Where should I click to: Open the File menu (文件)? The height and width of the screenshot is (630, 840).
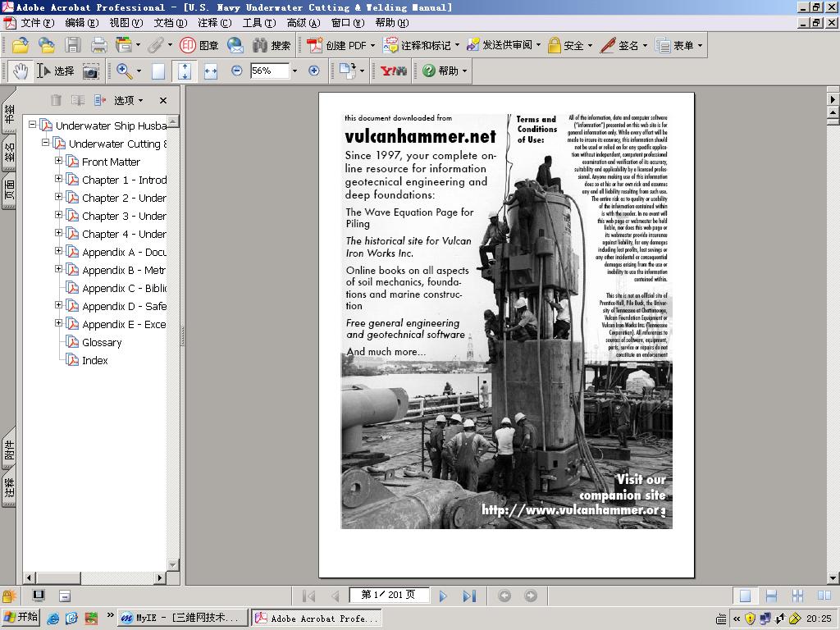pyautogui.click(x=38, y=23)
